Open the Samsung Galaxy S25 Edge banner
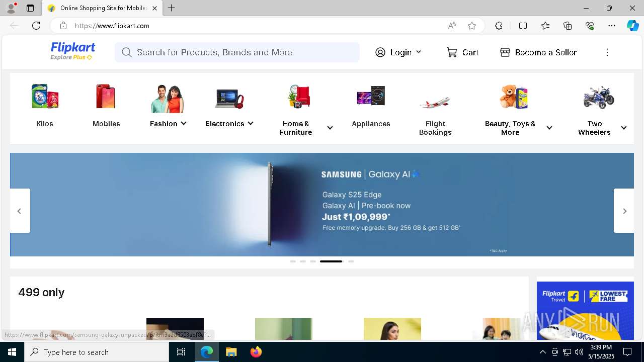The width and height of the screenshot is (644, 362). click(322, 205)
